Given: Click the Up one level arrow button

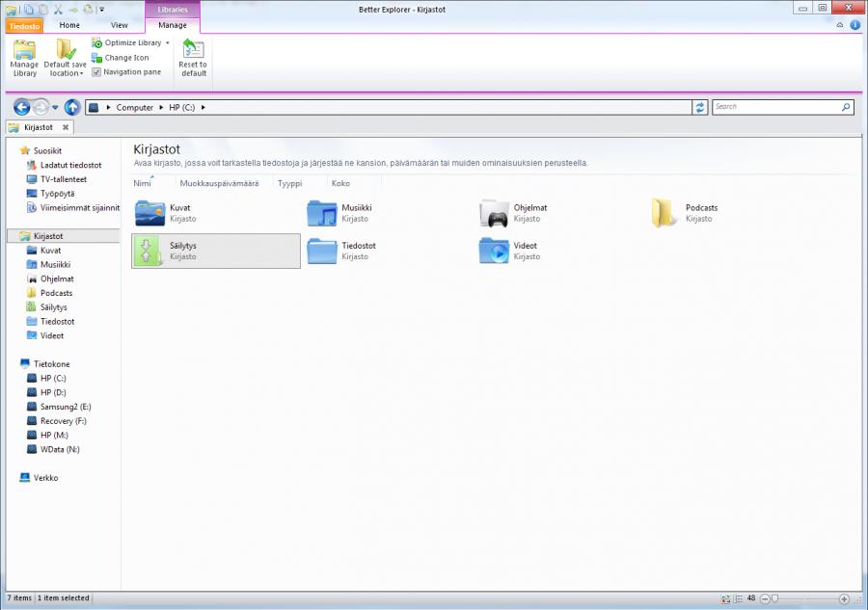Looking at the screenshot, I should (x=72, y=107).
